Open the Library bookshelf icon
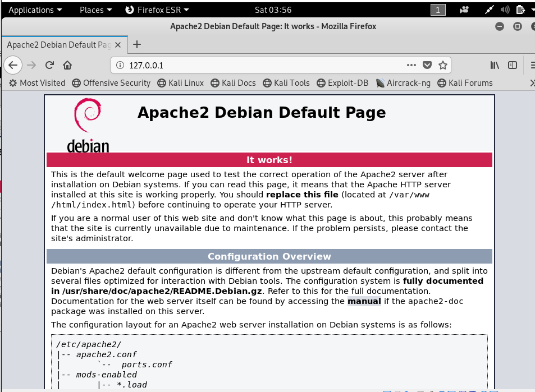The image size is (535, 392). (495, 65)
